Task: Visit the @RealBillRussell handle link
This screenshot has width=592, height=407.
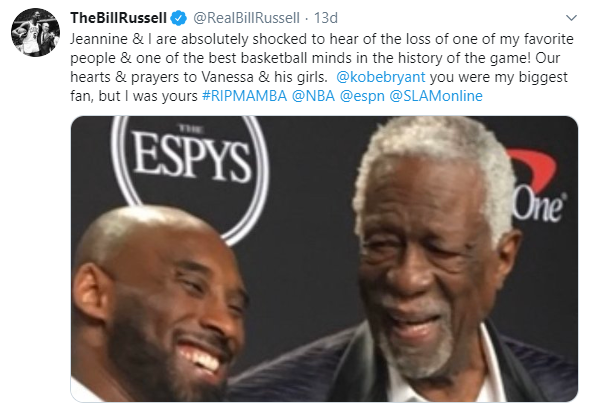Action: (246, 18)
